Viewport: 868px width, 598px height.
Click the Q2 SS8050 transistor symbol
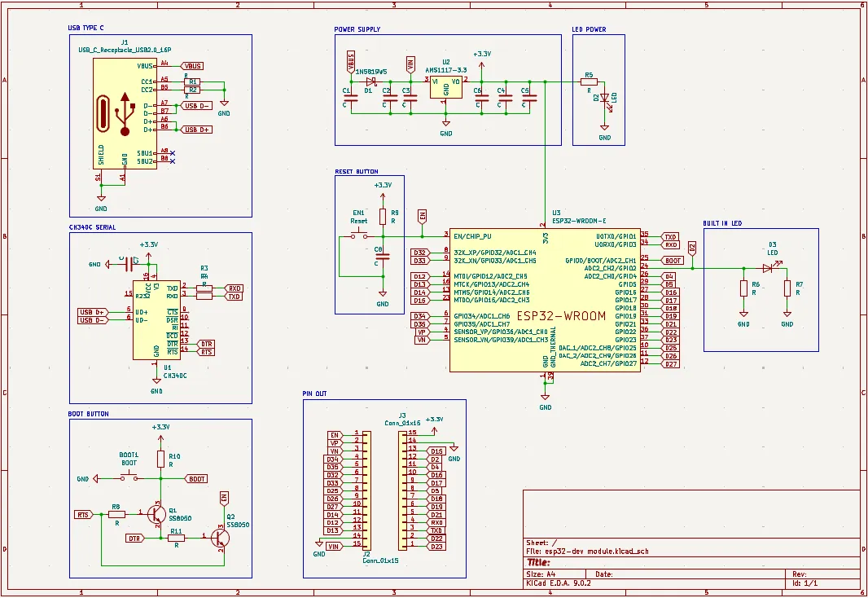pyautogui.click(x=219, y=537)
